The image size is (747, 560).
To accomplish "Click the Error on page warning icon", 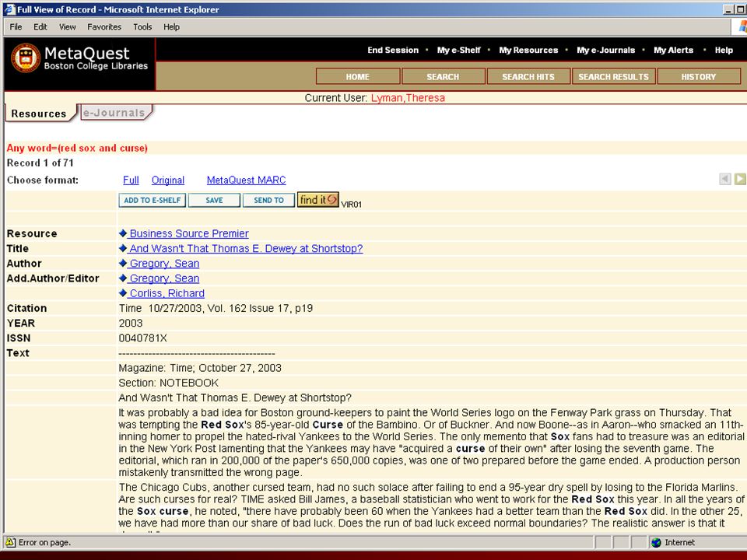I will pyautogui.click(x=10, y=542).
